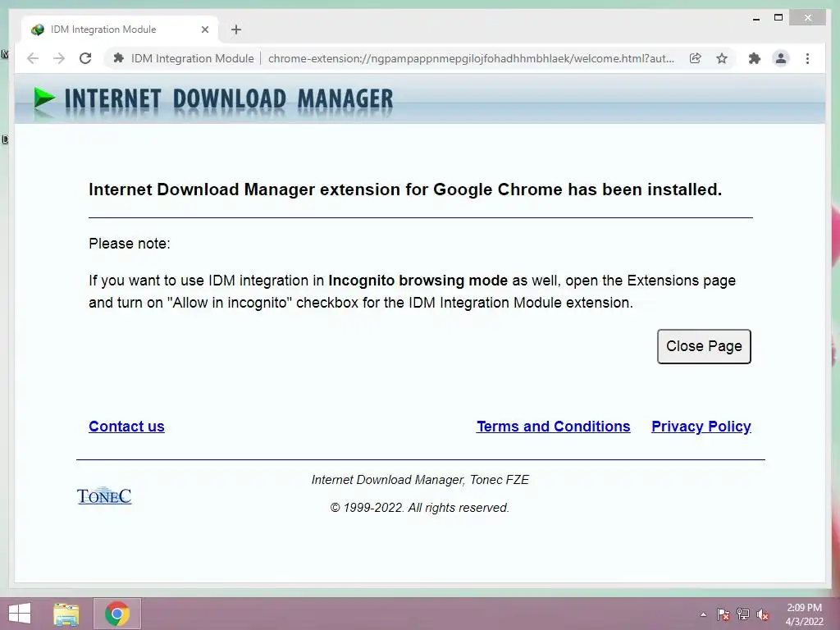Open Chrome's three-dot menu
This screenshot has height=630, width=840.
tap(807, 58)
